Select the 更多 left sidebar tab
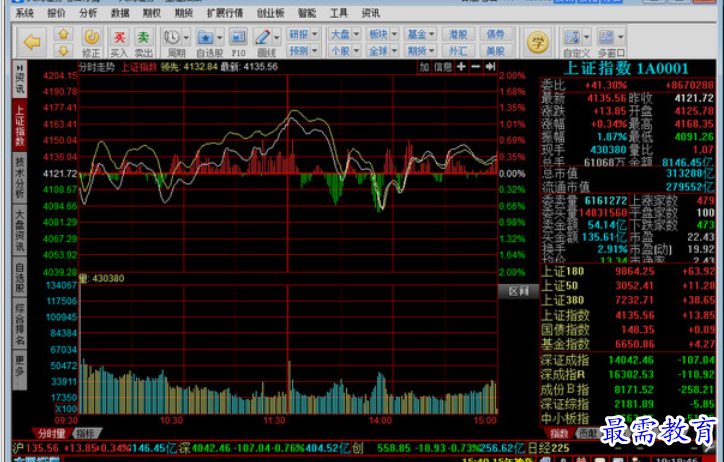724x462 pixels. 19,371
